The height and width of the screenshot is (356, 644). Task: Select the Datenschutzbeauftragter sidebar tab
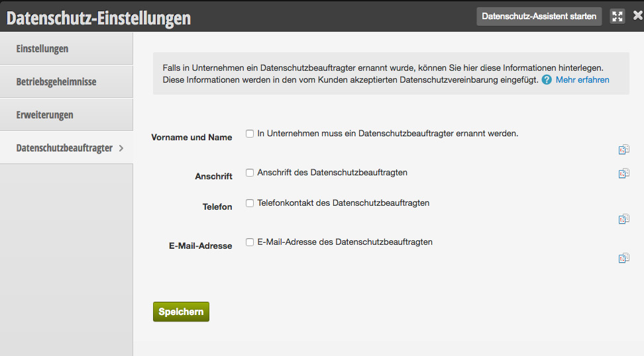coord(66,148)
